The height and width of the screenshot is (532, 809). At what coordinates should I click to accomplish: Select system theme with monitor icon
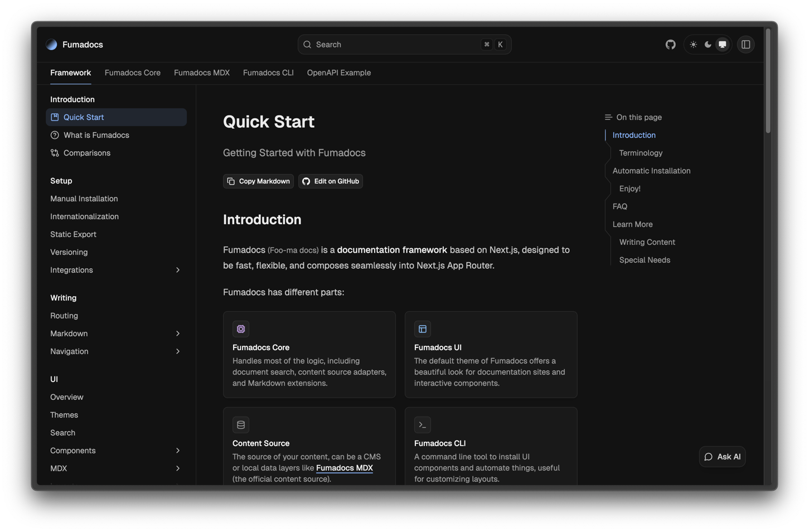click(723, 45)
